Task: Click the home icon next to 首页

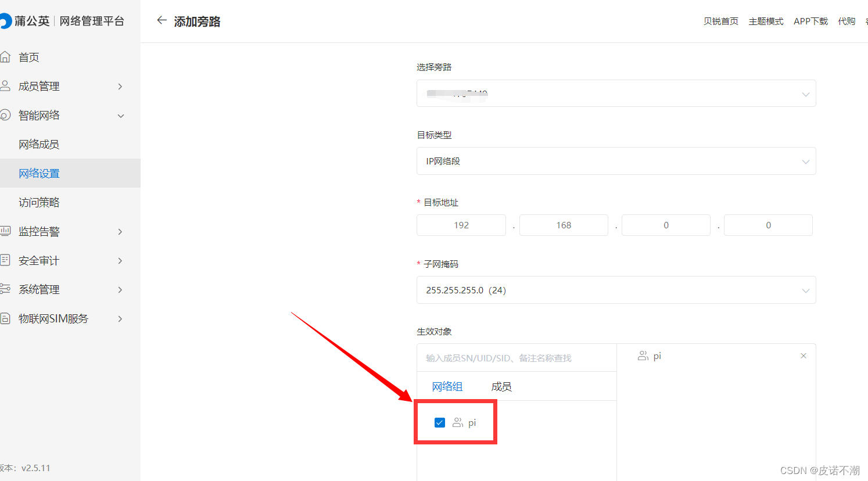Action: tap(5, 57)
